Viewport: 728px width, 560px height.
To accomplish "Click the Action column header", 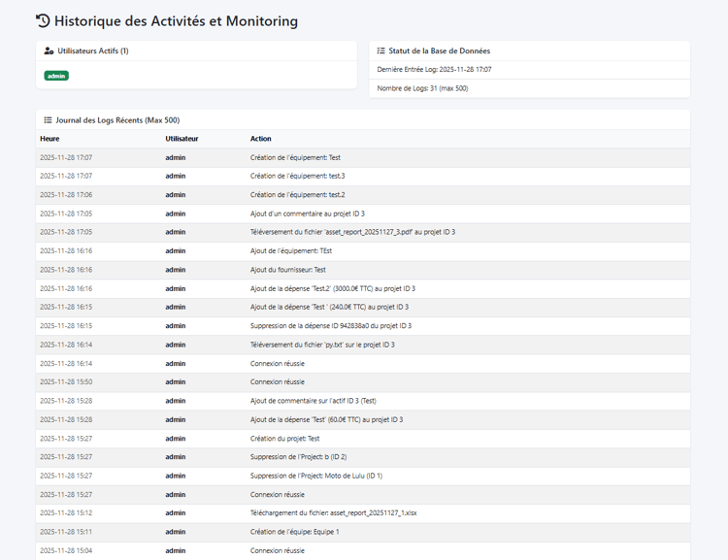I will 261,139.
